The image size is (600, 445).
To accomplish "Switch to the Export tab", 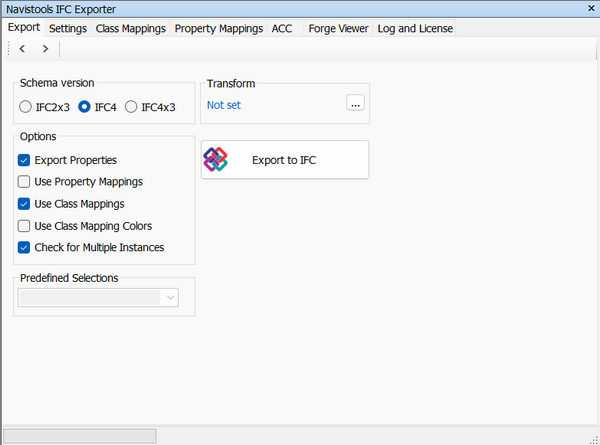I will (24, 28).
